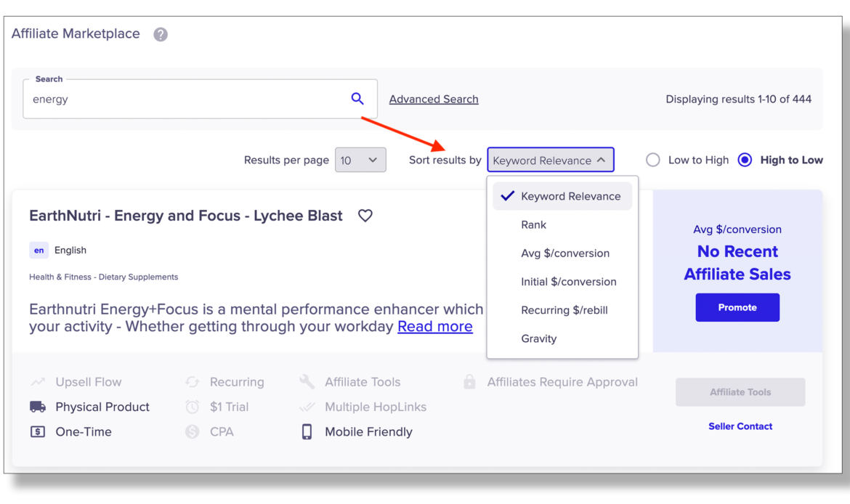This screenshot has height=504, width=850.
Task: Click the search magnifier icon
Action: 357,99
